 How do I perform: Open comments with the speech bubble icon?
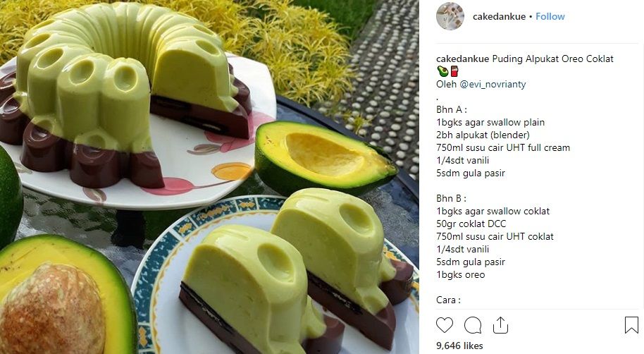pos(473,325)
